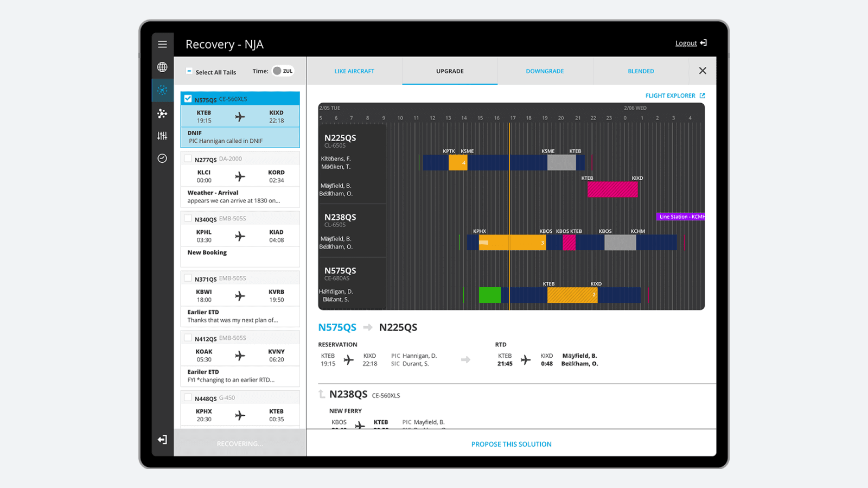Check the N371QS tail checkbox
Screen dimensions: 868x488
[188, 278]
